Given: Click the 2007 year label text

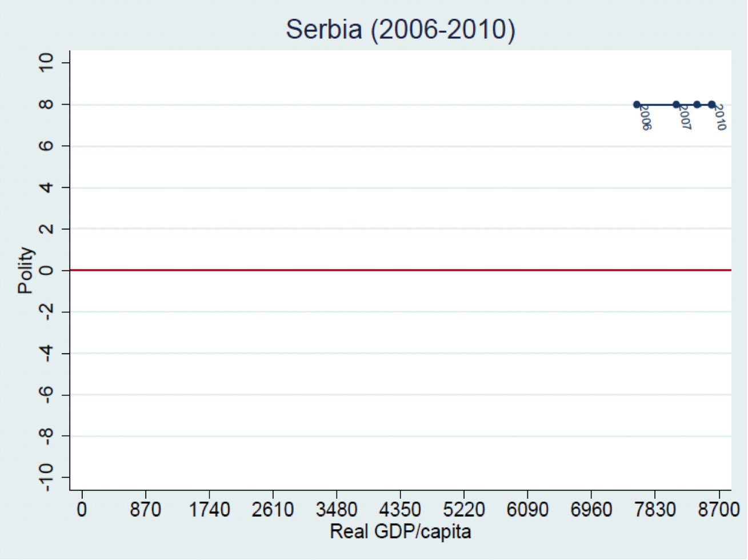Looking at the screenshot, I should 685,118.
